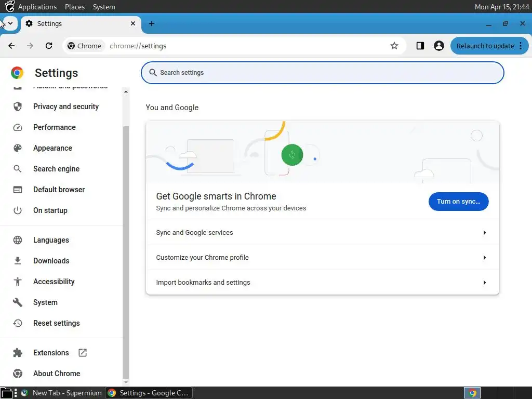
Task: Expand Import bookmarks and settings arrow
Action: pyautogui.click(x=485, y=283)
